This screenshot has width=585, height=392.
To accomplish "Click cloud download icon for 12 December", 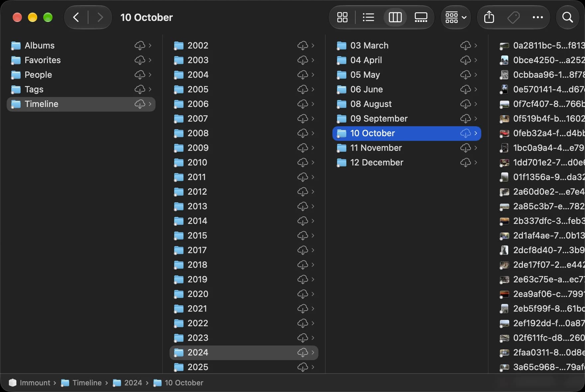I will [x=465, y=162].
